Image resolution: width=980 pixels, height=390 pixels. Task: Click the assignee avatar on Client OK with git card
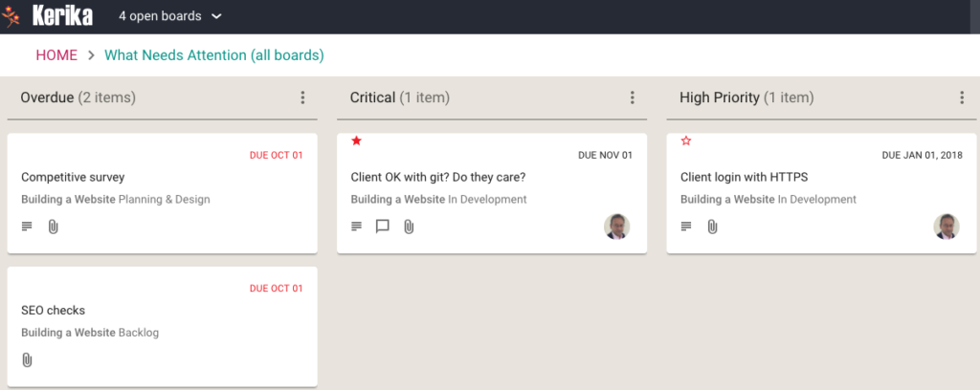[617, 227]
